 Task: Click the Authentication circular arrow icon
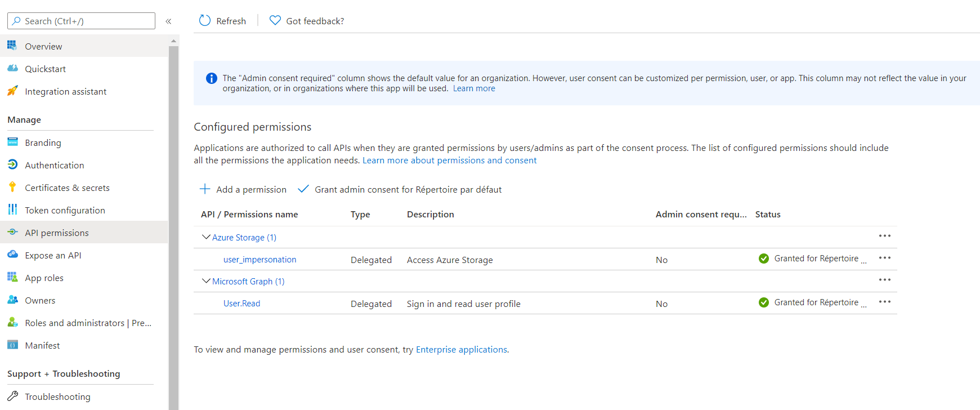[x=12, y=164]
